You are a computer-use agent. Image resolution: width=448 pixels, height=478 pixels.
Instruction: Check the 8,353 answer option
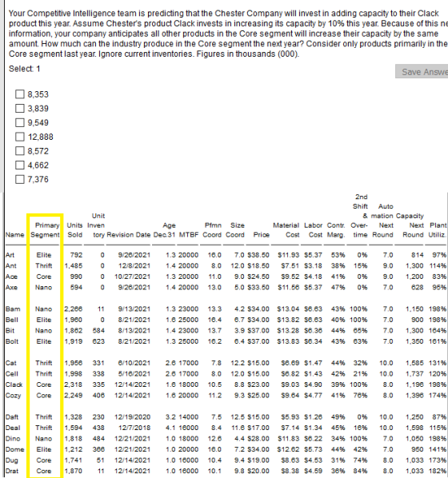point(20,94)
